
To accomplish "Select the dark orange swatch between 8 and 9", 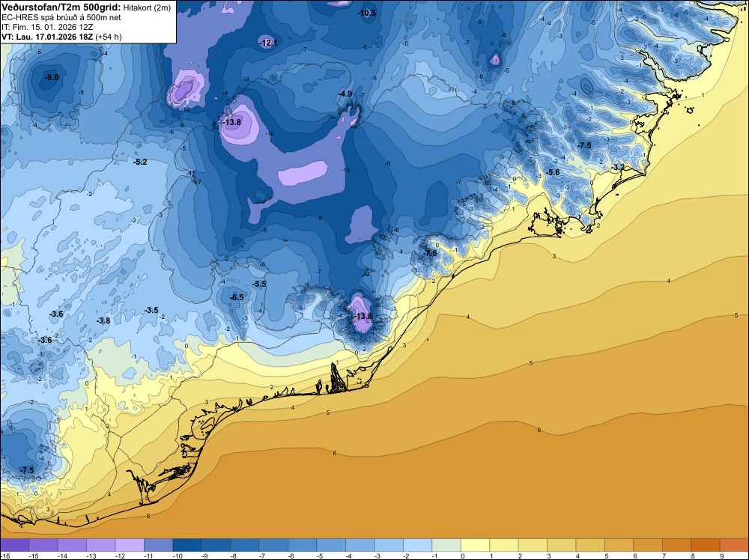I will coord(705,545).
